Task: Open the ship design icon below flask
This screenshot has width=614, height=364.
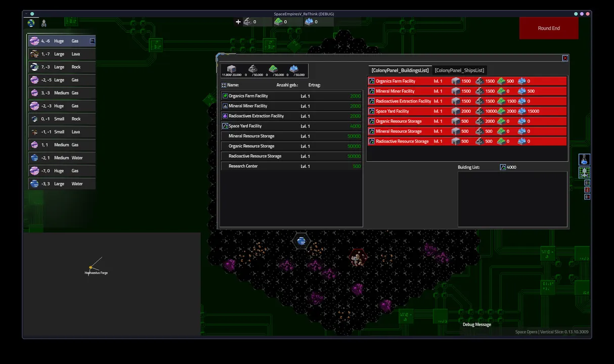Action: coord(584,172)
